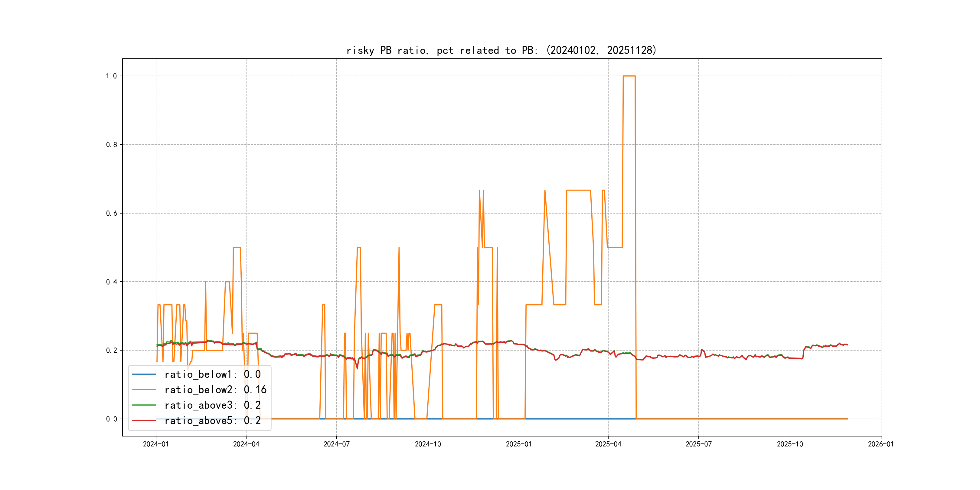
Task: Click the 2024-07 x-axis tick label
Action: coord(336,444)
